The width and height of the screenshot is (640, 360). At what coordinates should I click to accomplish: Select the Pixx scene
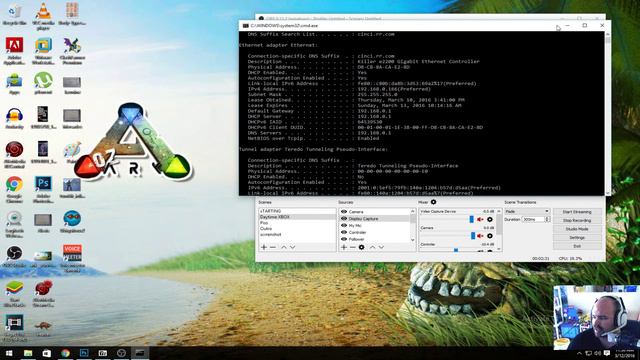point(297,223)
